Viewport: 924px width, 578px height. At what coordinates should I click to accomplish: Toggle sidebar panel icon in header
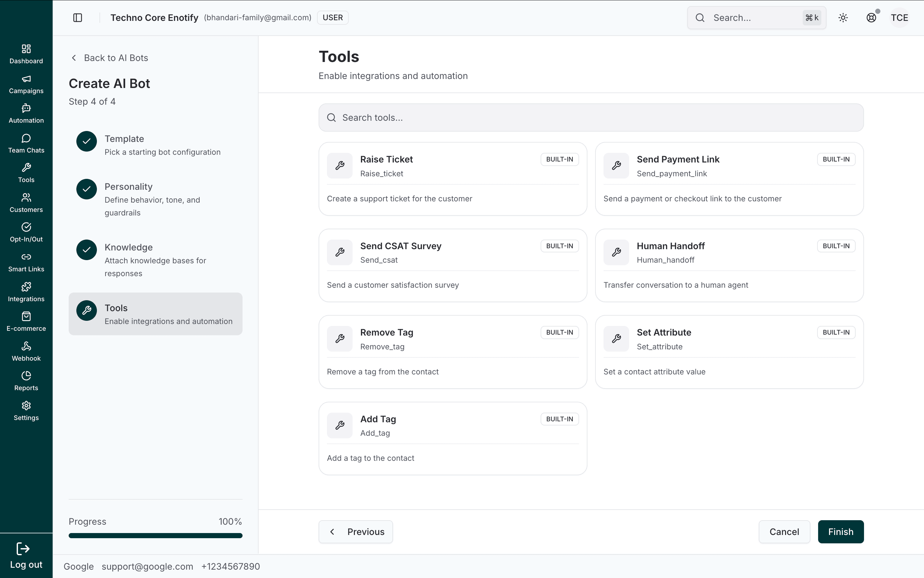pos(78,18)
